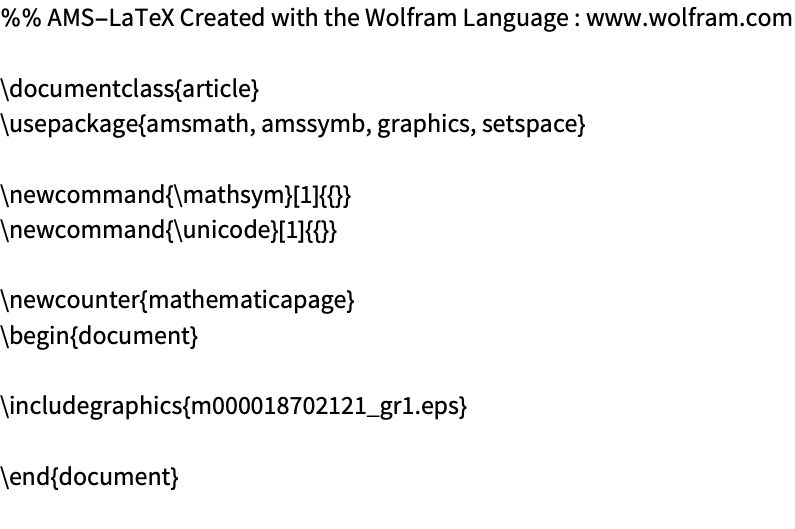Click the \usepackage{amsmath, amssymb, graphics, setspace} line
Screen dimensions: 795x529
point(293,124)
